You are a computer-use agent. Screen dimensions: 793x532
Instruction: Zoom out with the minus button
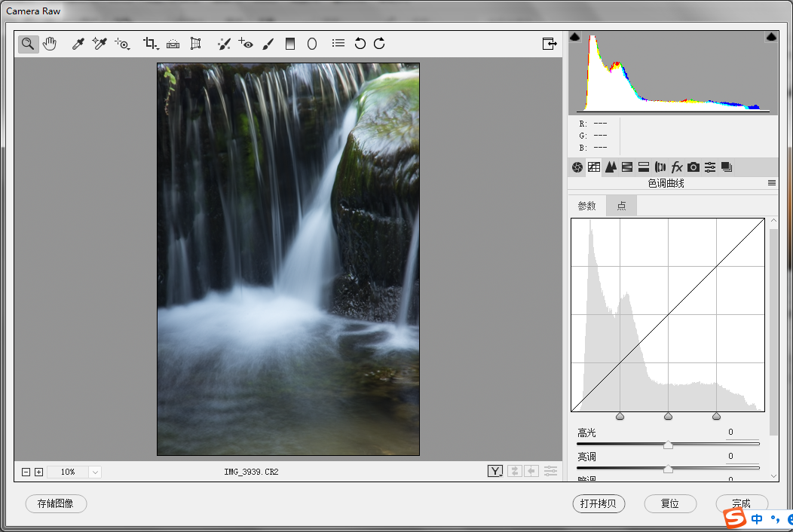pos(26,472)
